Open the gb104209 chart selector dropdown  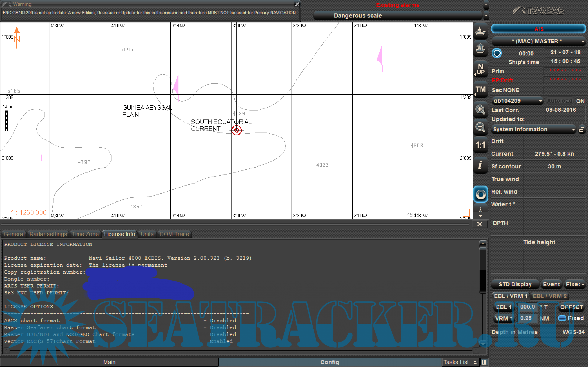click(517, 101)
